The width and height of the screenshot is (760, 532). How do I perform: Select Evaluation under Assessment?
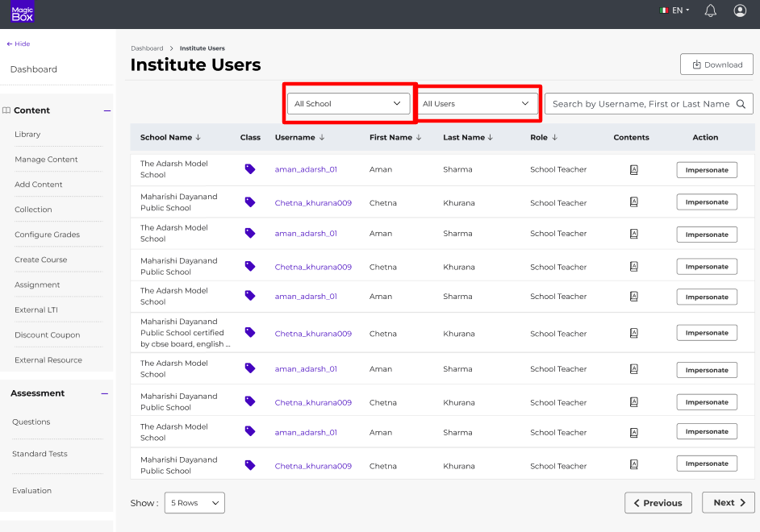[31, 491]
